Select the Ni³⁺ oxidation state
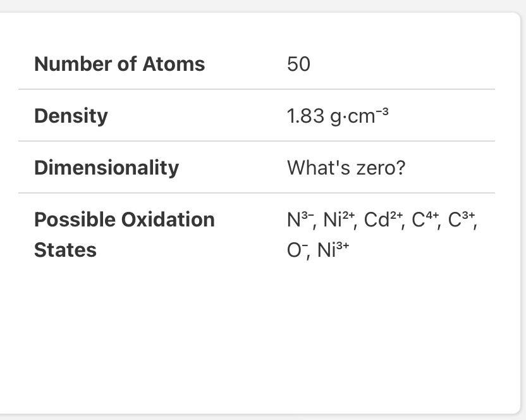The image size is (526, 420). pyautogui.click(x=333, y=250)
